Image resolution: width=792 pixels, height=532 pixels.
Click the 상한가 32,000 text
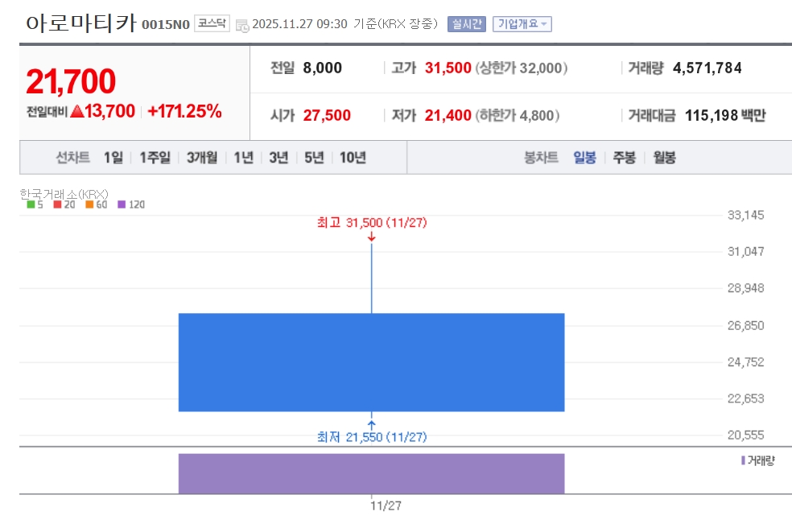[522, 68]
